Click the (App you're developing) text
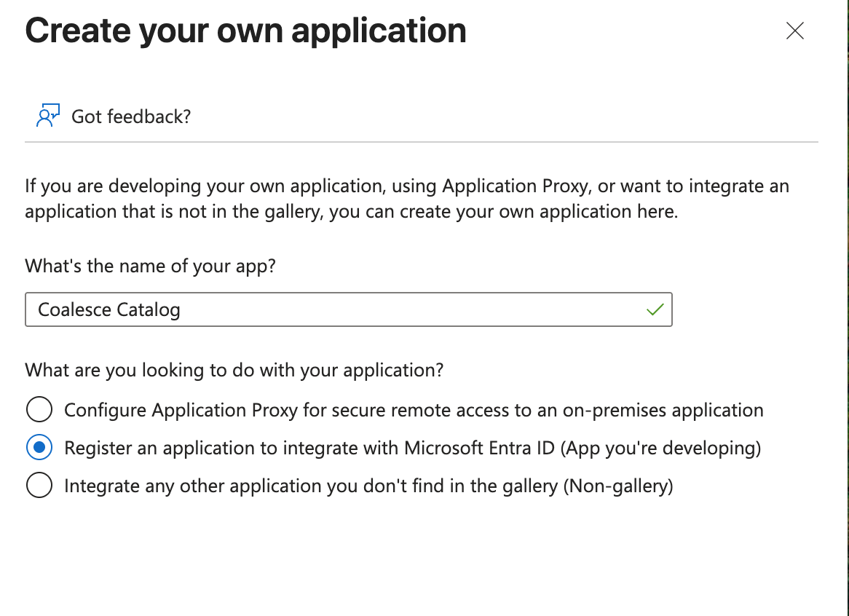 (660, 448)
